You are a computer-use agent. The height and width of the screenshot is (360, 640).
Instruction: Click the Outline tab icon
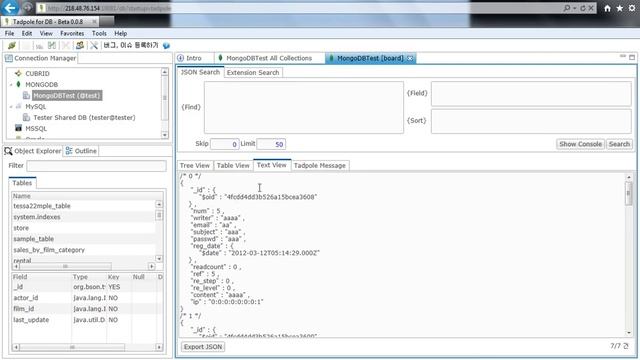click(x=69, y=151)
